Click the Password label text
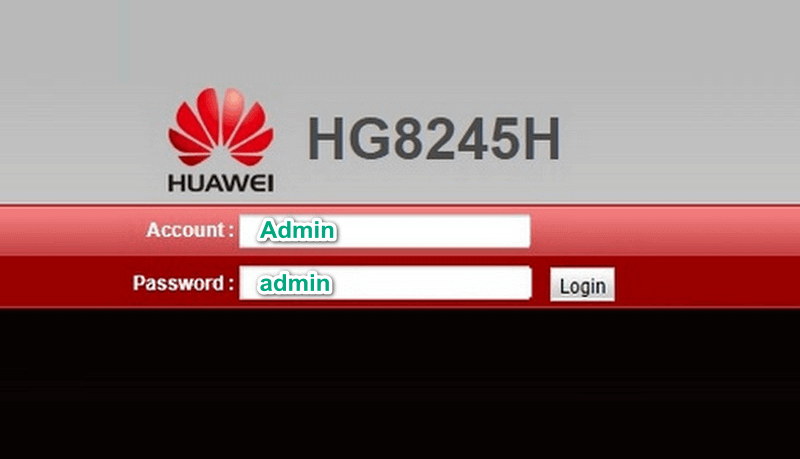The image size is (800, 459). tap(183, 283)
